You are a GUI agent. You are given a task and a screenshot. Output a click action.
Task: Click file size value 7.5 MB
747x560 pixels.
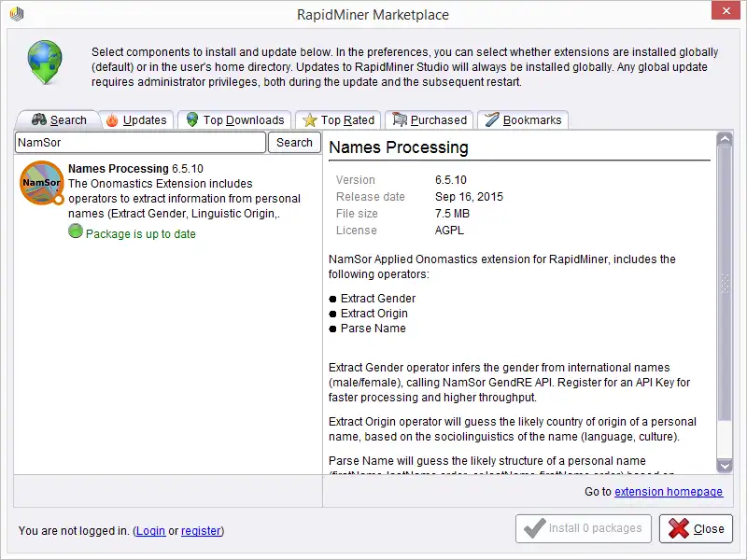coord(452,214)
